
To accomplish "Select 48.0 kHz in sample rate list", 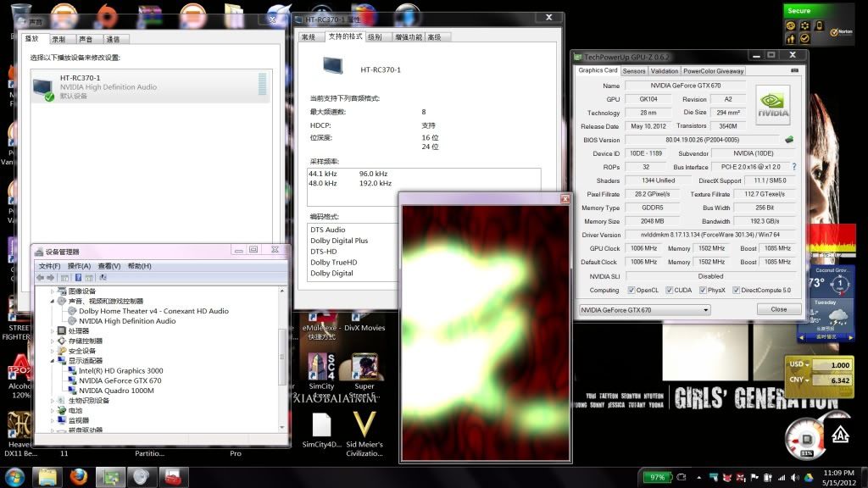I will (323, 183).
